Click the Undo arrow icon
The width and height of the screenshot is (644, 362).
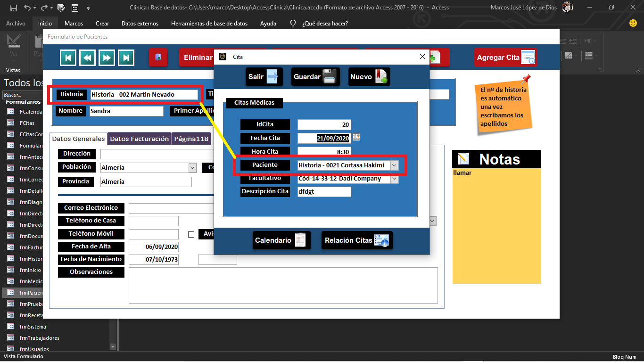tap(27, 8)
